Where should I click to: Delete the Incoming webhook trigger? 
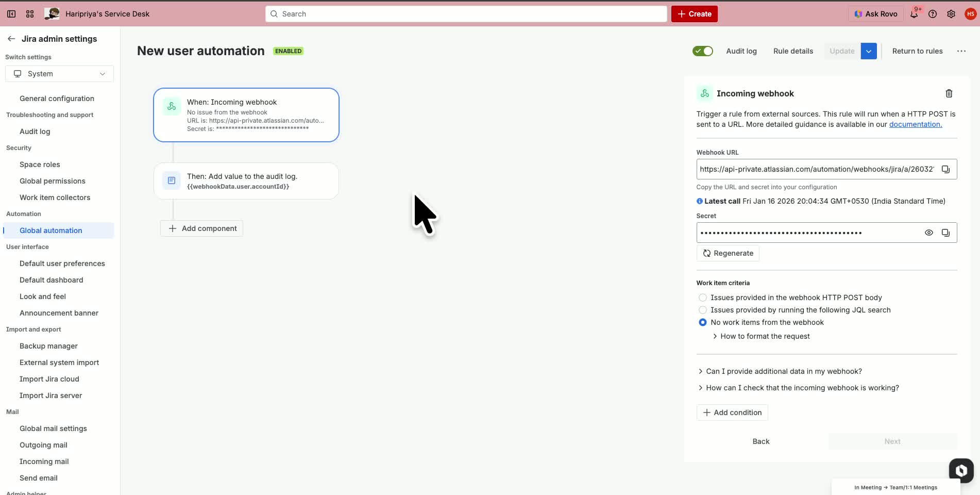tap(950, 93)
